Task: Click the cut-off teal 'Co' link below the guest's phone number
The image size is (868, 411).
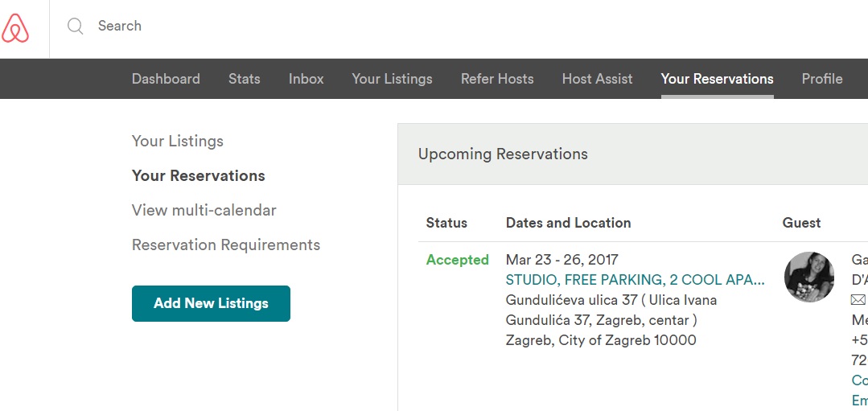Action: click(x=860, y=380)
